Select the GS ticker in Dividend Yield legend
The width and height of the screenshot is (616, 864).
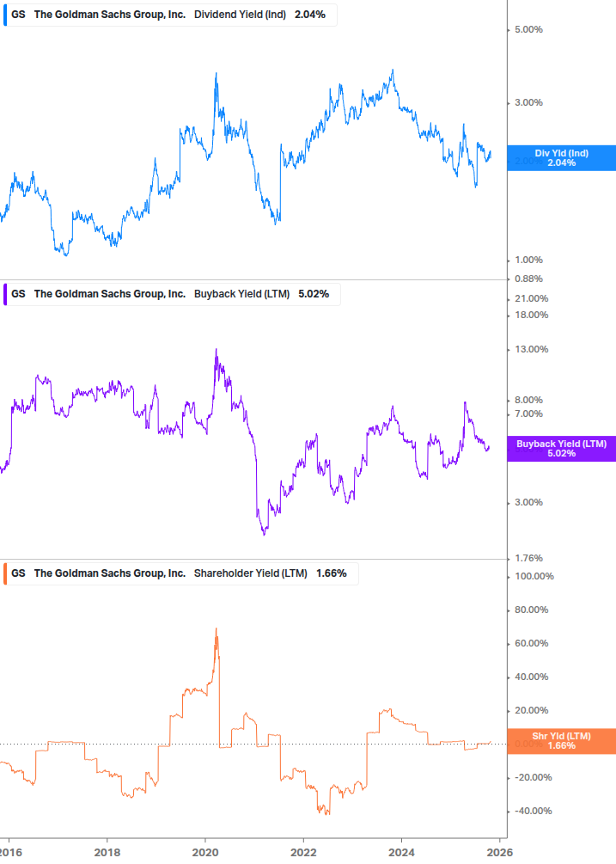click(18, 15)
